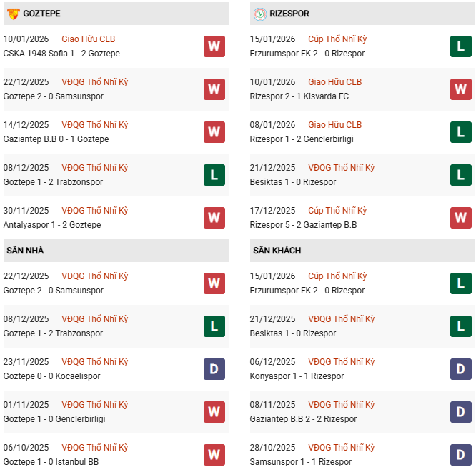Open Cúp Thổ Nhĩ Kỳ link on 17/12/2025 row
The height and width of the screenshot is (472, 476).
[337, 211]
